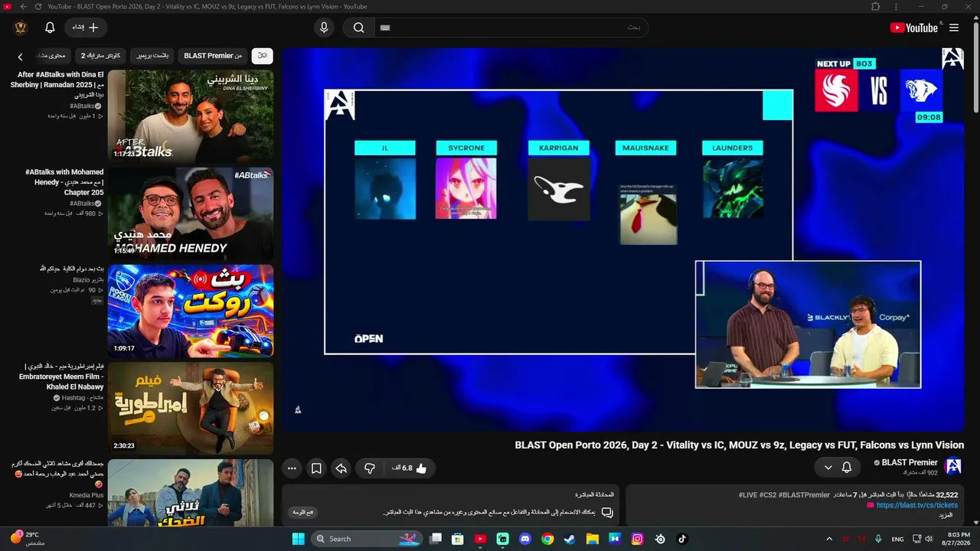Click the #BLASTPremier hashtag
This screenshot has height=551, width=980.
(804, 495)
